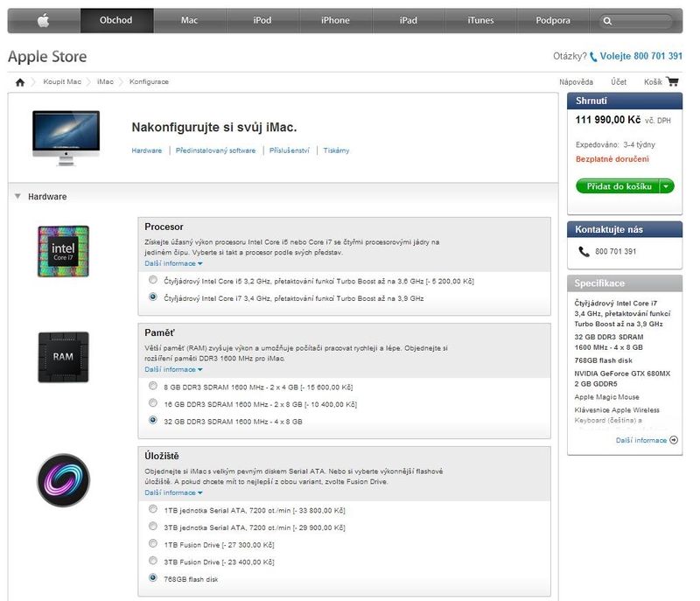Open the Nápověda link
Screen dimensions: 700x601
576,82
